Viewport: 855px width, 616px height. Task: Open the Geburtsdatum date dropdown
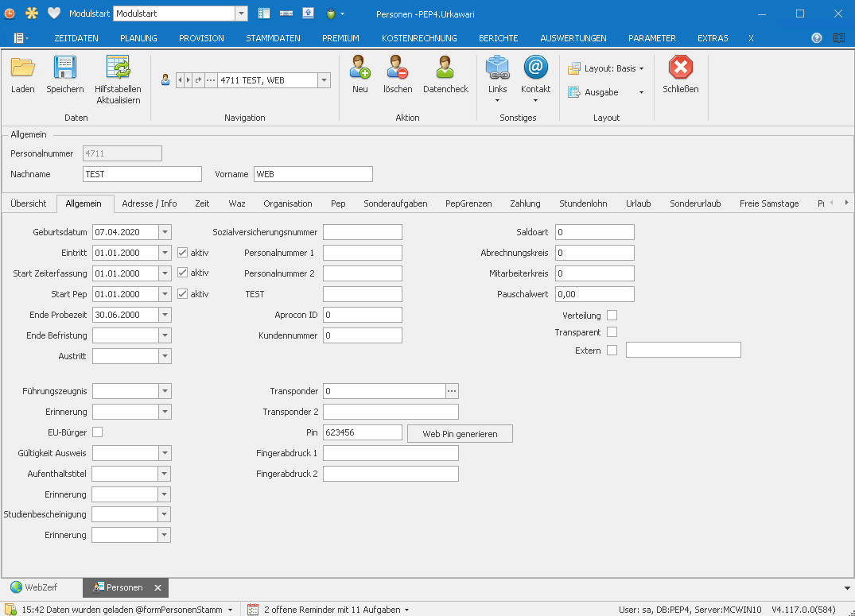(x=165, y=232)
